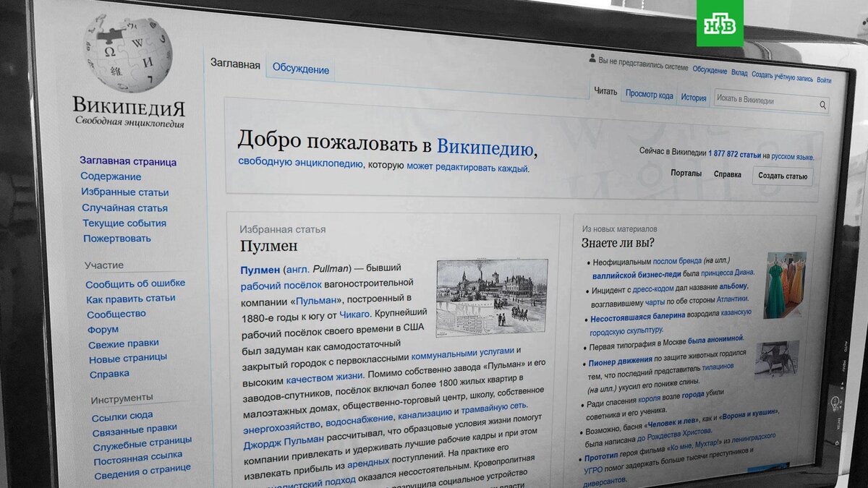The height and width of the screenshot is (488, 868).
Task: Select the Просмотр кода tab
Action: pyautogui.click(x=649, y=95)
